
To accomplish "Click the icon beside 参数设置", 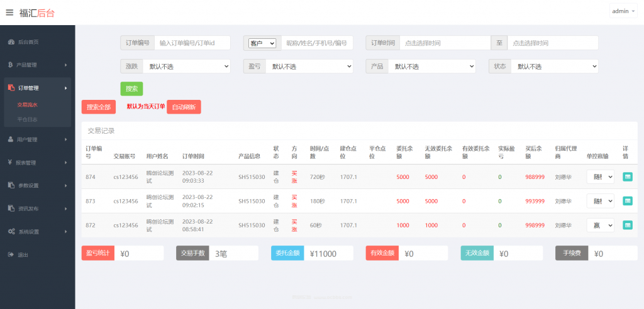I will (x=11, y=185).
